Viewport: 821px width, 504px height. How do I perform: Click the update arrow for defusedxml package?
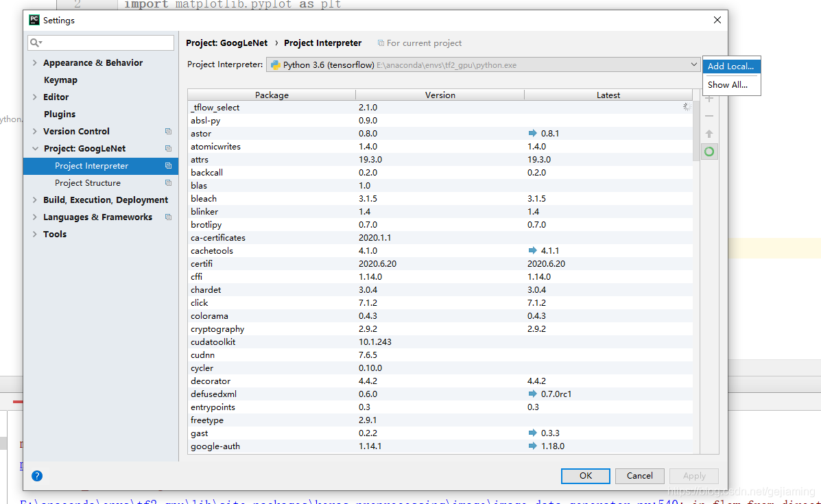[532, 394]
